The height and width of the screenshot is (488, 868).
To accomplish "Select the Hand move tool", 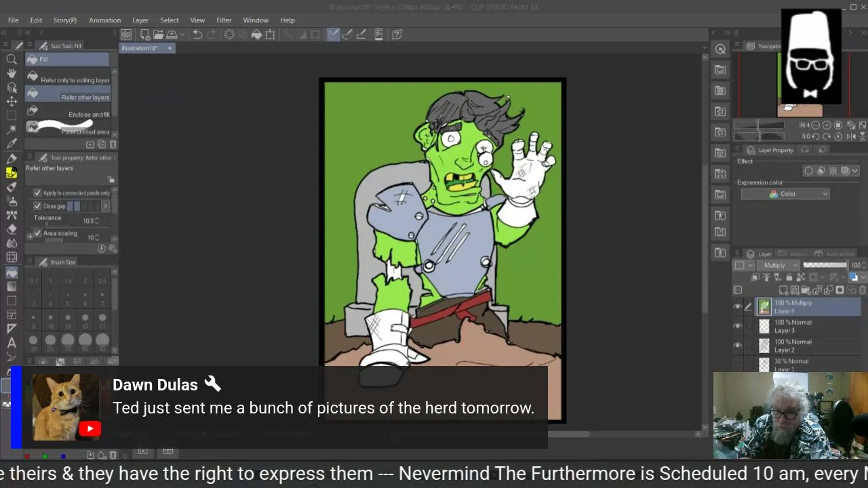I will coord(12,73).
